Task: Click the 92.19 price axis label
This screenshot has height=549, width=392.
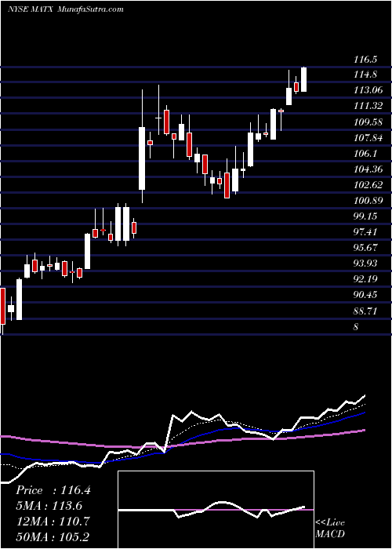Action: (365, 279)
